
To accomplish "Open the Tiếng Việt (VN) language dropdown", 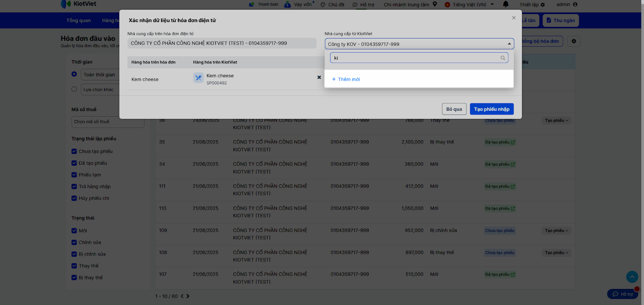I will coord(469,5).
